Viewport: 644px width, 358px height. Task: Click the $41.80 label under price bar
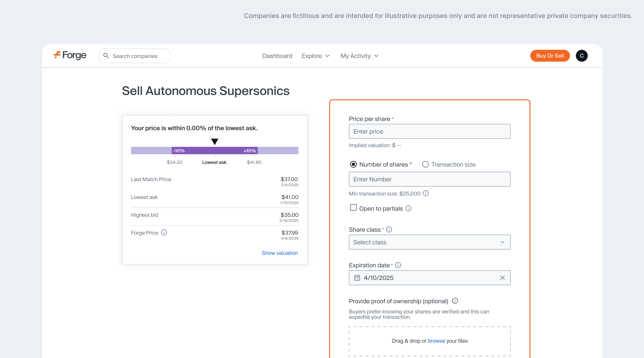tap(254, 162)
